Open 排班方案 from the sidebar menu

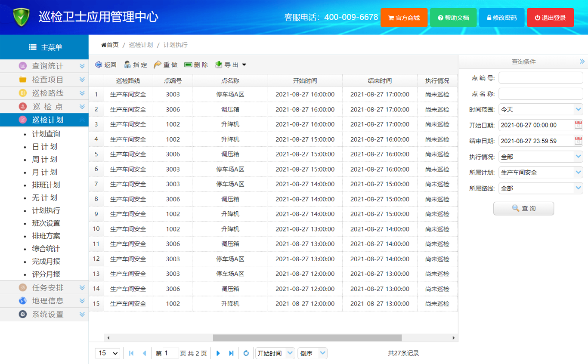(46, 236)
